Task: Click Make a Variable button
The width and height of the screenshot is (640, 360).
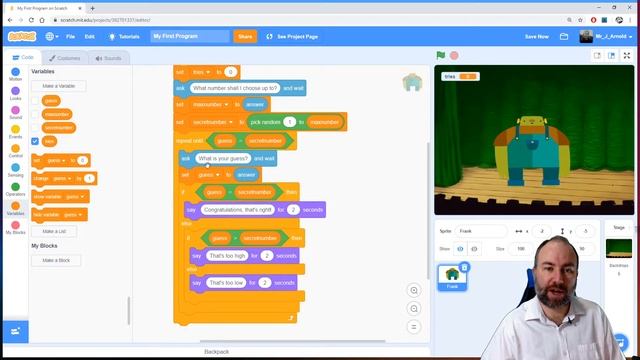Action: pyautogui.click(x=59, y=86)
